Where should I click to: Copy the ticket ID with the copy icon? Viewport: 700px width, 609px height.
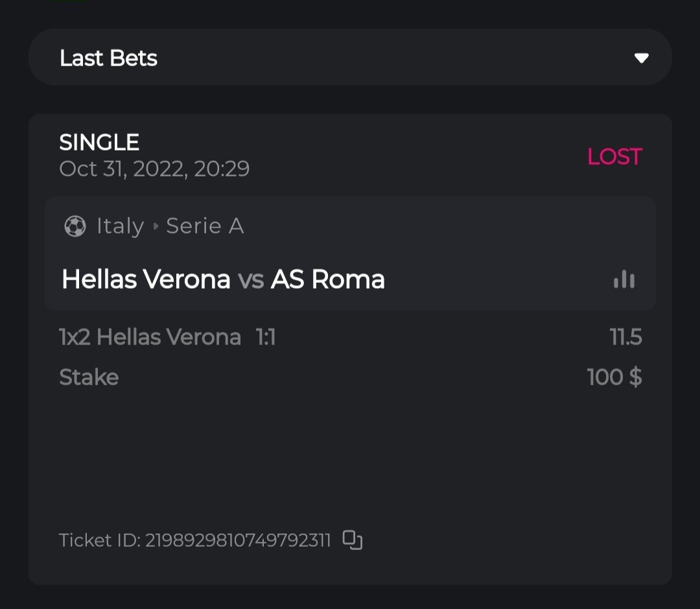352,540
